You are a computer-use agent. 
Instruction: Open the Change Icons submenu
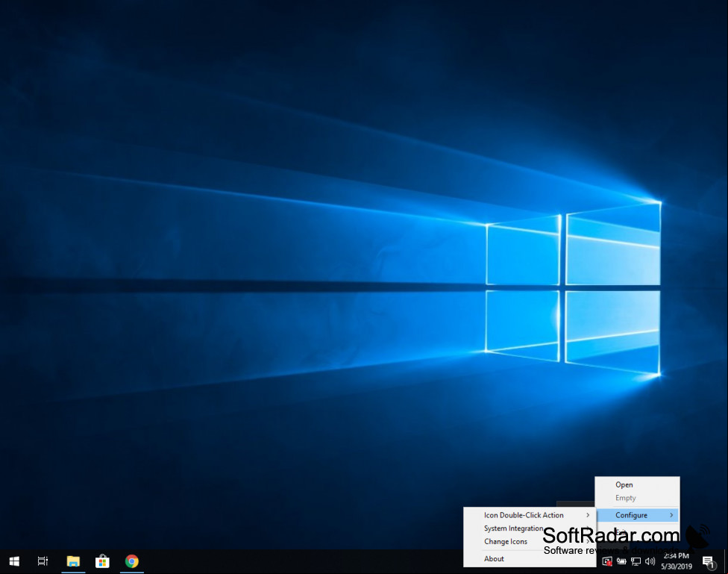coord(530,541)
